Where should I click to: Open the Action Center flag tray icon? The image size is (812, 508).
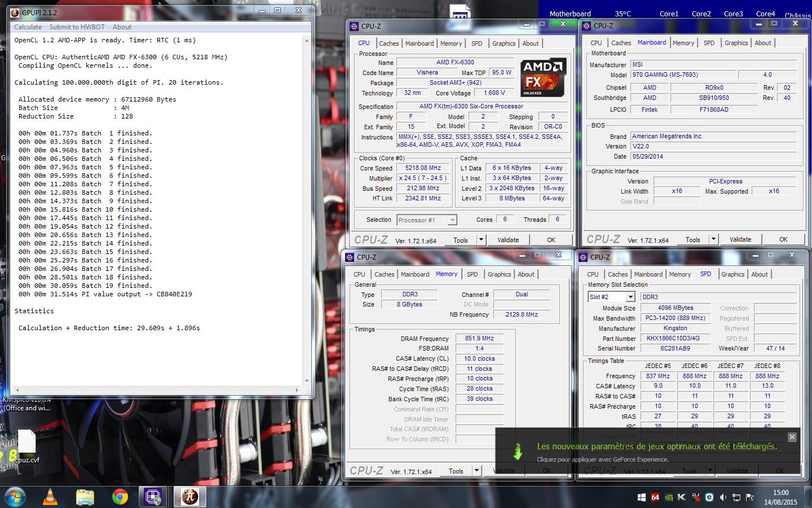coord(750,497)
